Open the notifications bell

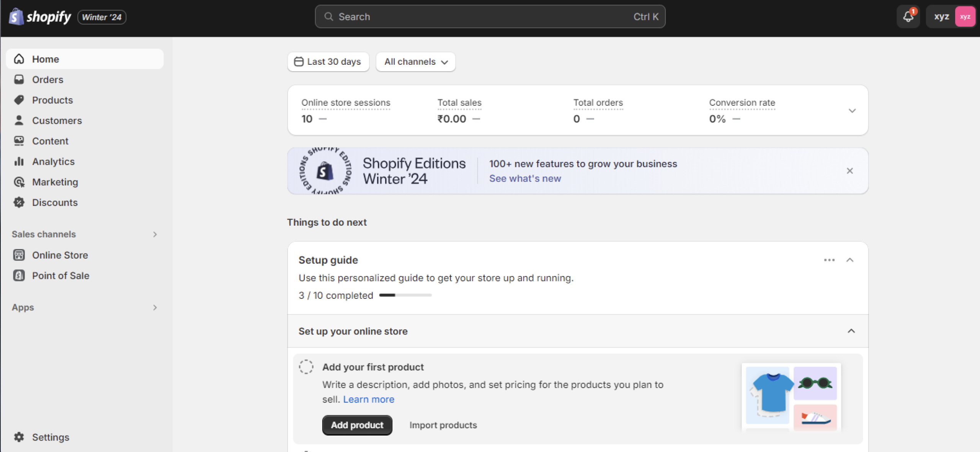908,16
